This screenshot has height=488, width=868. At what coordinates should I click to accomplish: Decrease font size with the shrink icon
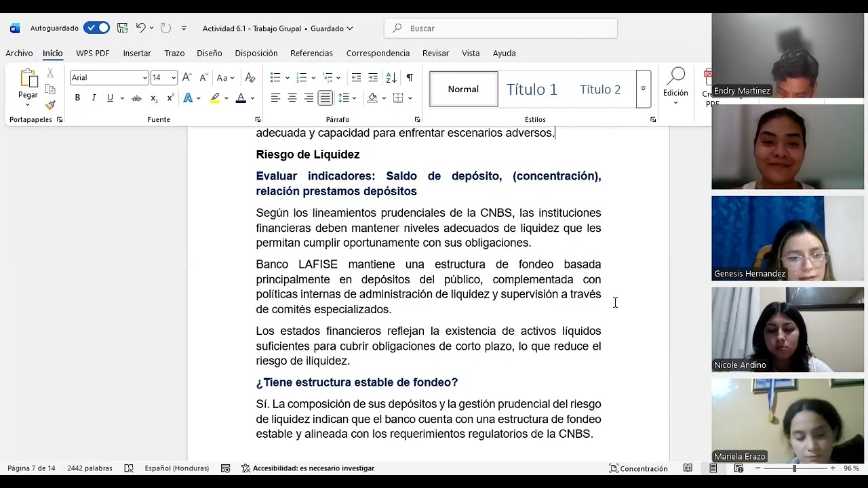203,77
